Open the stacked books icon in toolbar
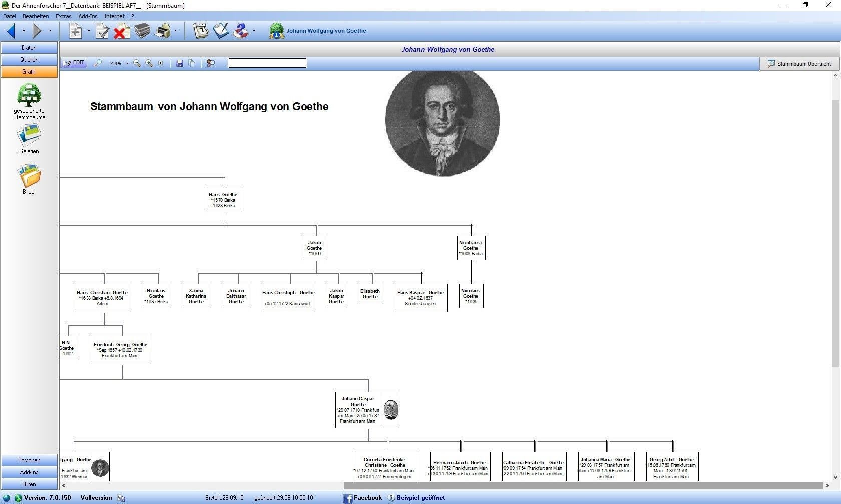The image size is (841, 504). coord(142,31)
